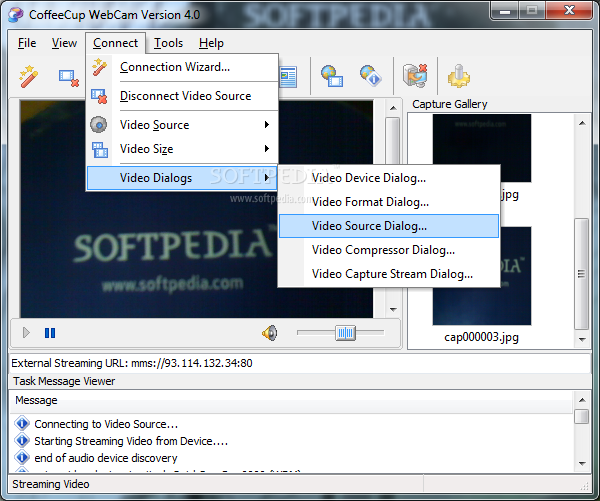Open Video Device Dialog...
600x501 pixels.
[x=389, y=178]
